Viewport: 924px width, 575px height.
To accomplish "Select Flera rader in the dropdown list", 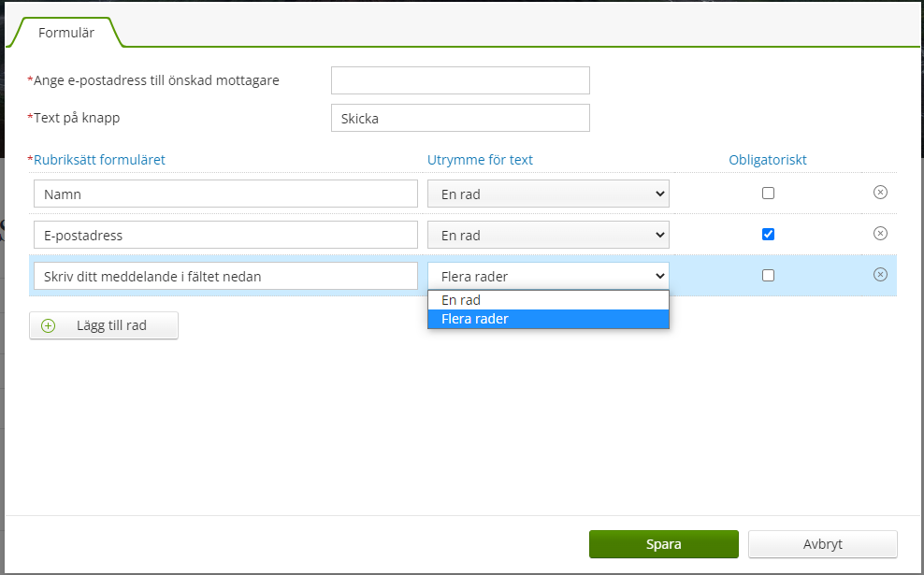I will point(548,319).
